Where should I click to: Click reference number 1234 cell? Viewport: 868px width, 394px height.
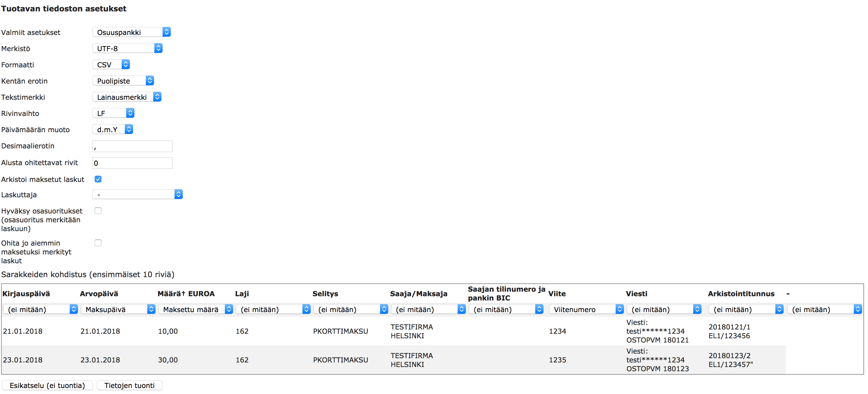click(x=557, y=331)
